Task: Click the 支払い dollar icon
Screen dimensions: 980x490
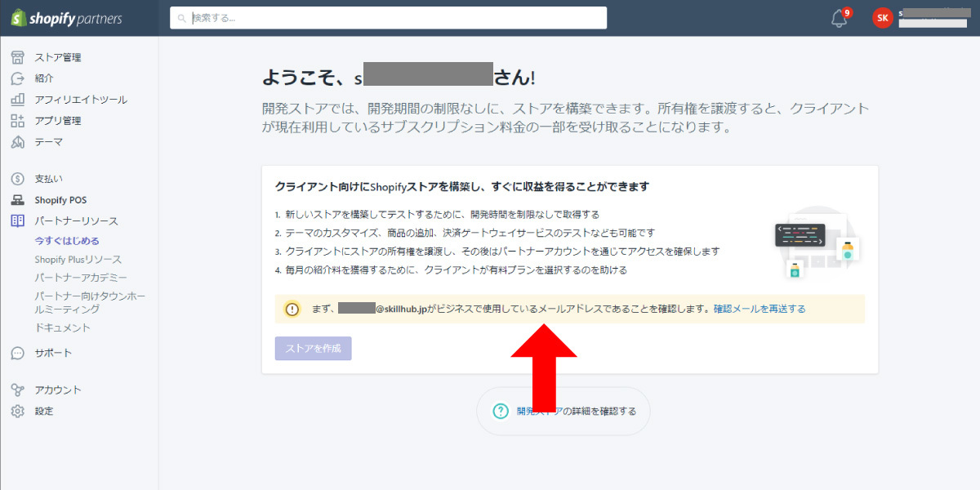Action: tap(18, 178)
